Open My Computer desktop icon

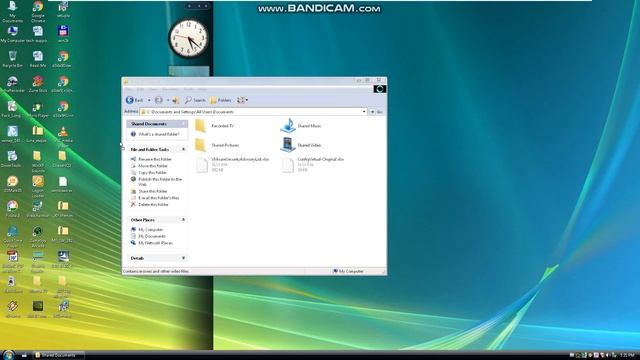pyautogui.click(x=13, y=34)
